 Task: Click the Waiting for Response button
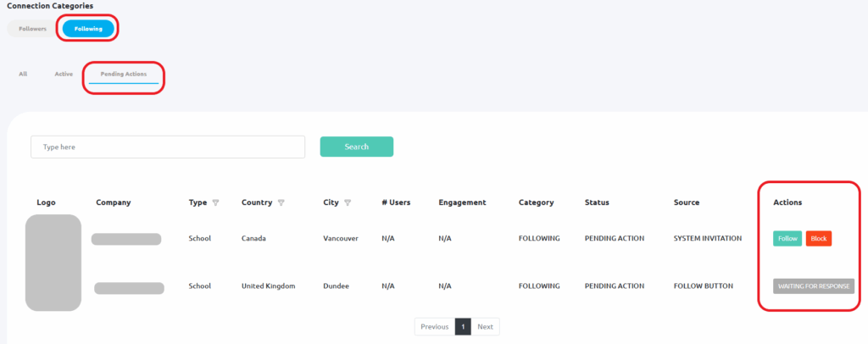814,286
